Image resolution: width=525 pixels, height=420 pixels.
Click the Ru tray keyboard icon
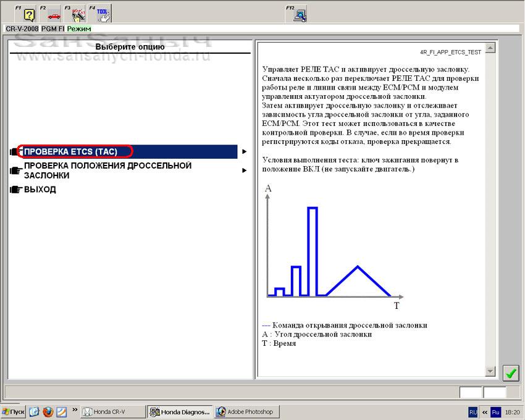pyautogui.click(x=495, y=412)
